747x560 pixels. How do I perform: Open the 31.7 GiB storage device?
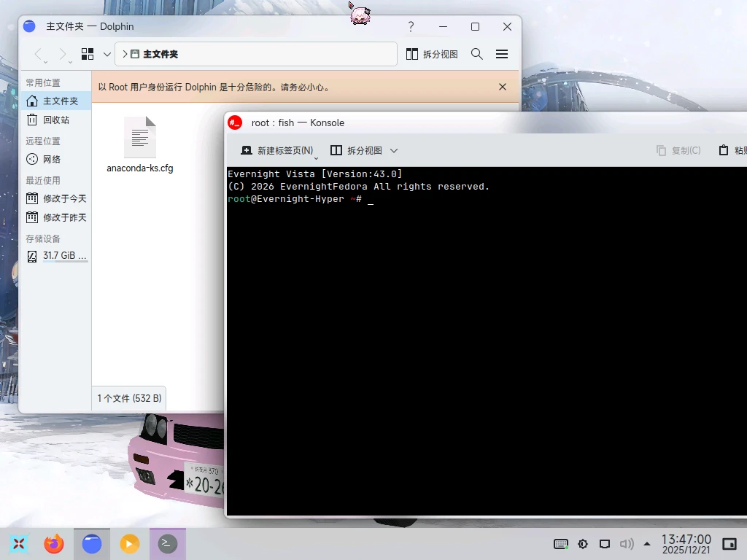[x=56, y=256]
